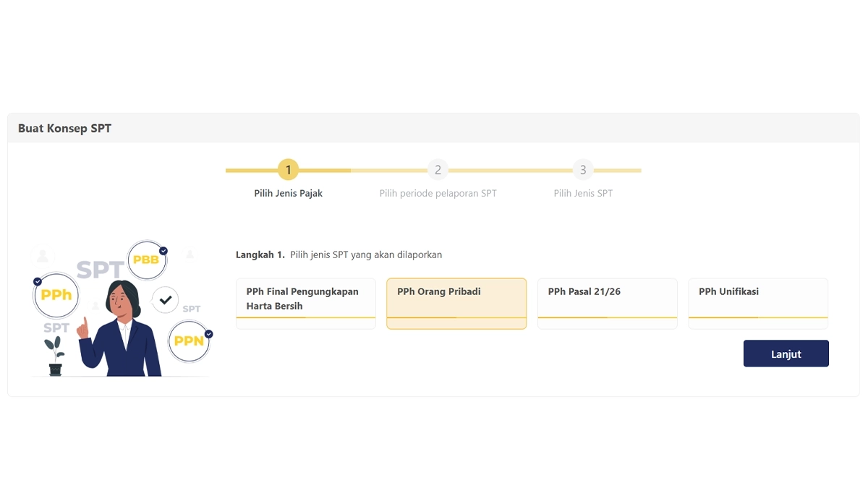The image size is (868, 488).
Task: Click the potted plant illustration
Action: click(x=56, y=356)
